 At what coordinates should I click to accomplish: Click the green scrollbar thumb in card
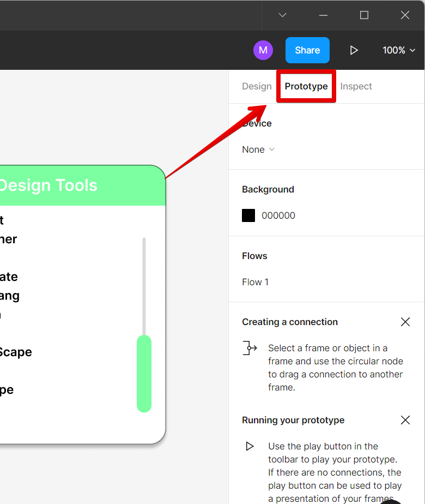(144, 374)
